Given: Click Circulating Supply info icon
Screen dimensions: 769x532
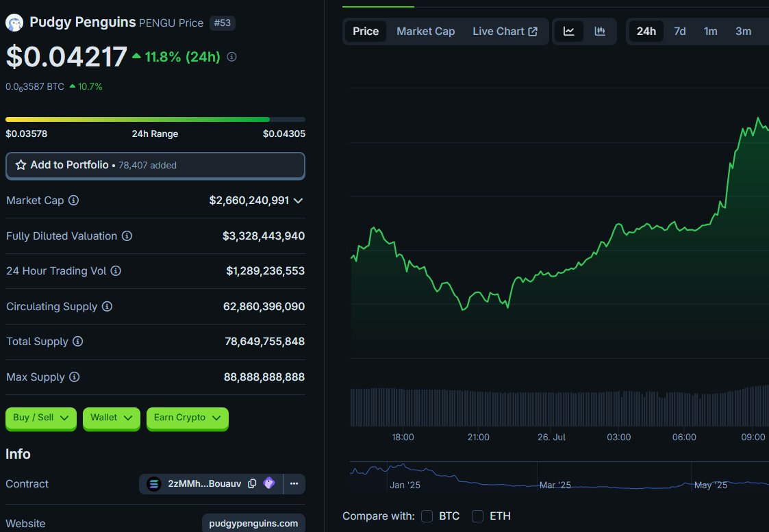Looking at the screenshot, I should click(x=107, y=307).
